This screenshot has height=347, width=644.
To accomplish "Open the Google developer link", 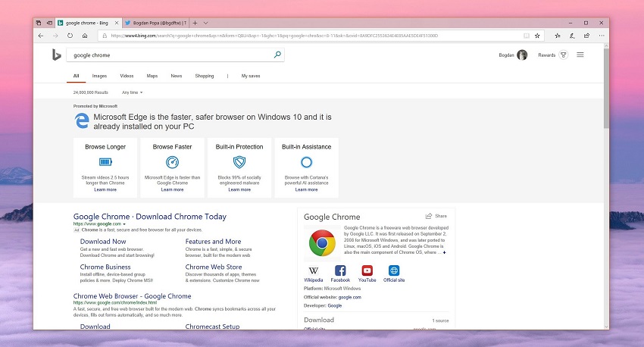I will click(335, 305).
